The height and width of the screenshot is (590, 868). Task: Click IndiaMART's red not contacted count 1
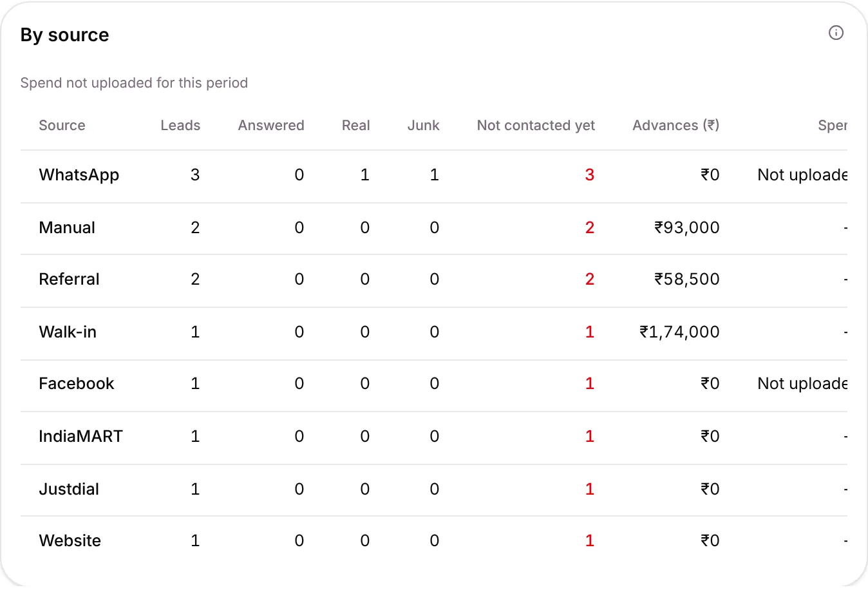[x=589, y=436]
